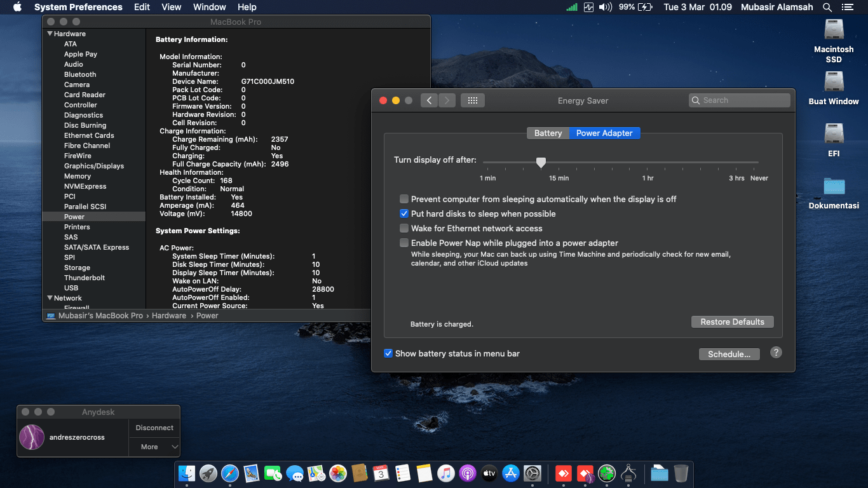Viewport: 868px width, 488px height.
Task: Go back in System Preferences
Action: pyautogui.click(x=430, y=100)
